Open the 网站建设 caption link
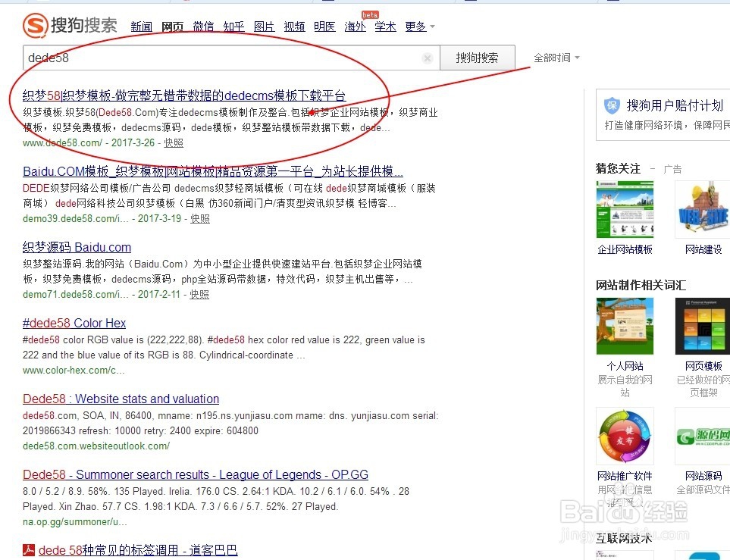Image resolution: width=730 pixels, height=560 pixels. click(x=703, y=249)
